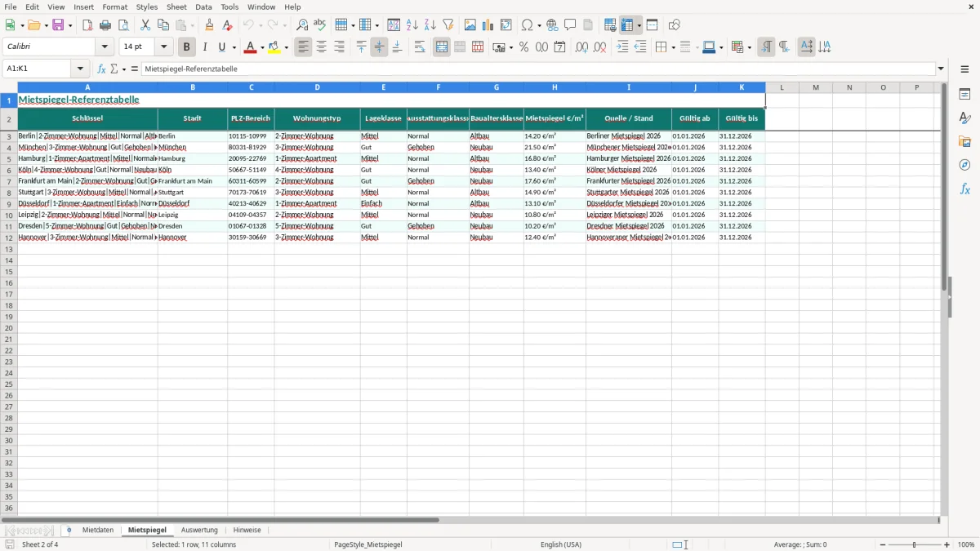This screenshot has height=551, width=980.
Task: Toggle Bold formatting
Action: [187, 47]
